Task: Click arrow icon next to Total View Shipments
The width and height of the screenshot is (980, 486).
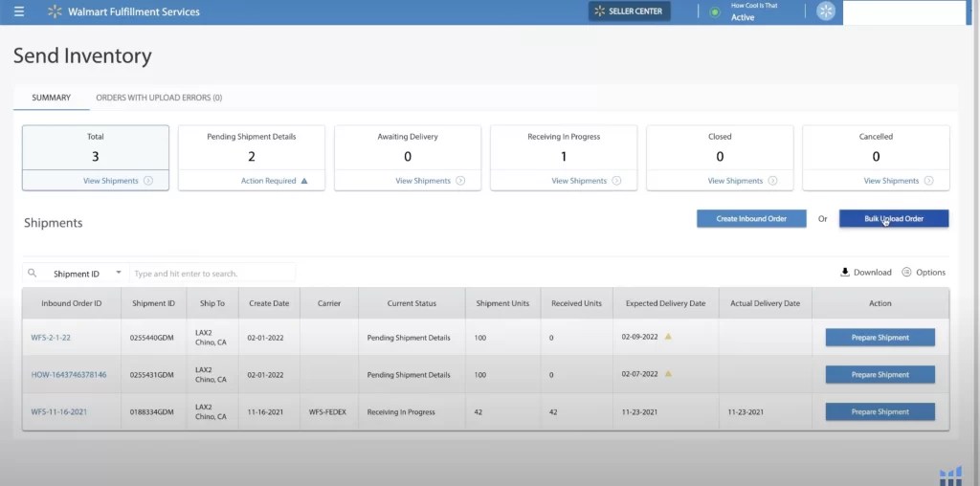Action: [148, 181]
